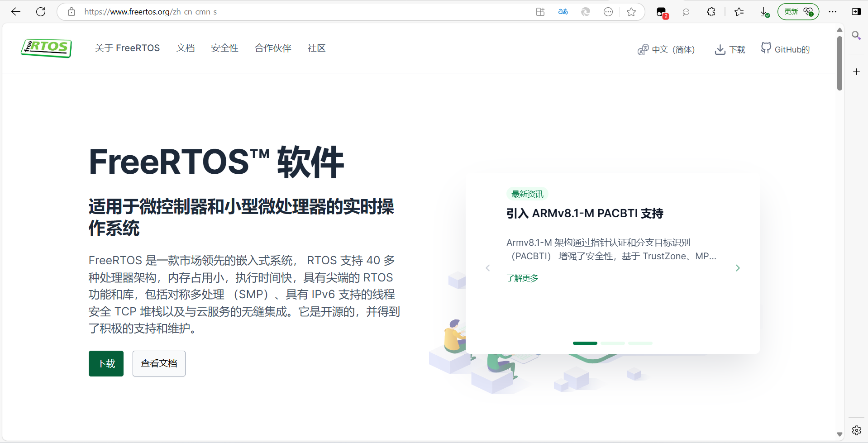Screen dimensions: 868x443
Task: Click the FreeRTOS logo
Action: pyautogui.click(x=46, y=48)
